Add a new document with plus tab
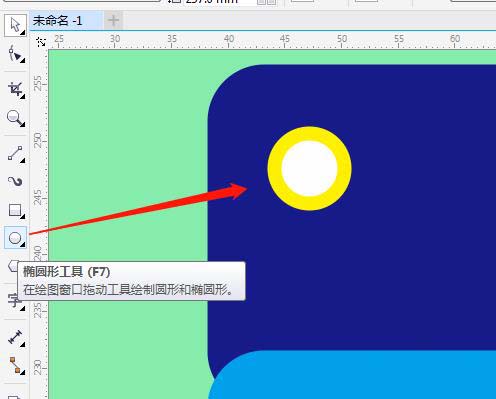 [113, 21]
